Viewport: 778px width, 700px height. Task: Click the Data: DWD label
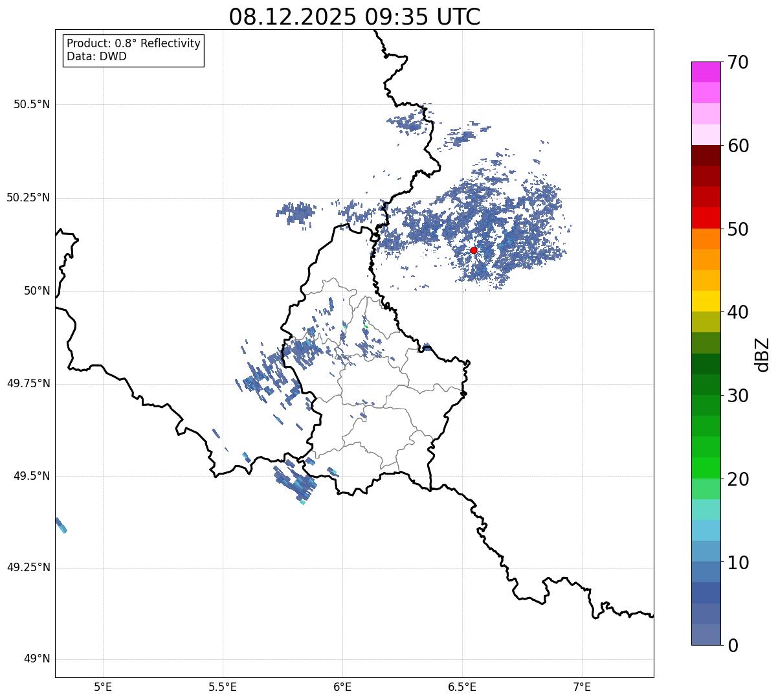point(96,56)
